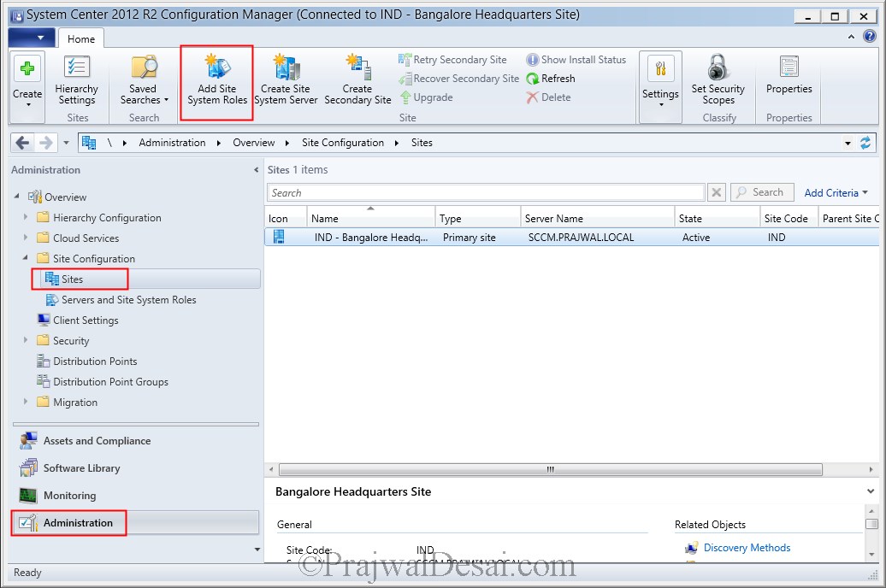The image size is (886, 588).
Task: Open Hierarchy Settings
Action: [77, 81]
